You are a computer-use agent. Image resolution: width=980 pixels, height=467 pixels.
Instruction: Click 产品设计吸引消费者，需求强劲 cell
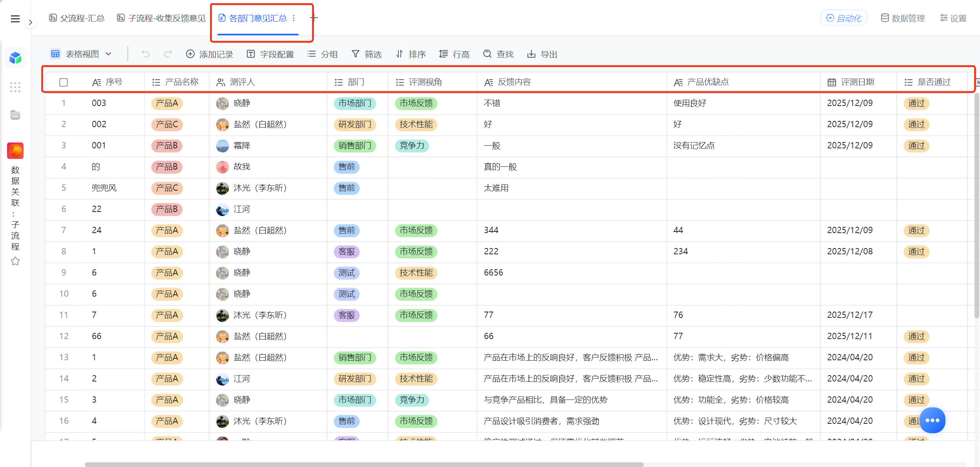click(x=572, y=421)
